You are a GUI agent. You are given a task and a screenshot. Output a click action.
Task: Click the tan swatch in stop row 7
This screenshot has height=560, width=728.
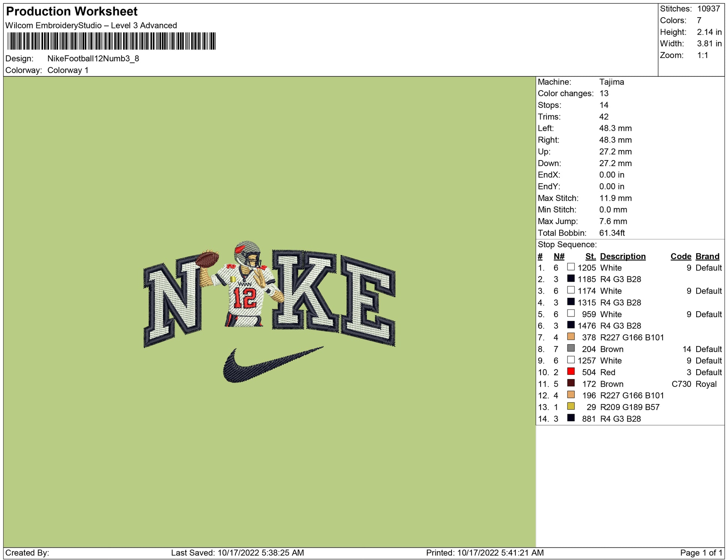[571, 337]
